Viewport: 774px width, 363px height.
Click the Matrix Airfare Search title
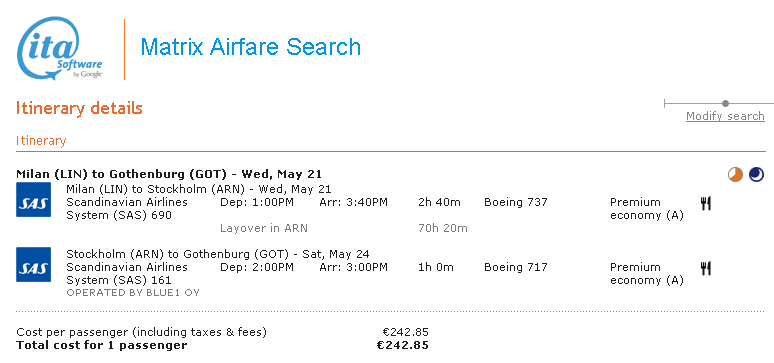(251, 47)
